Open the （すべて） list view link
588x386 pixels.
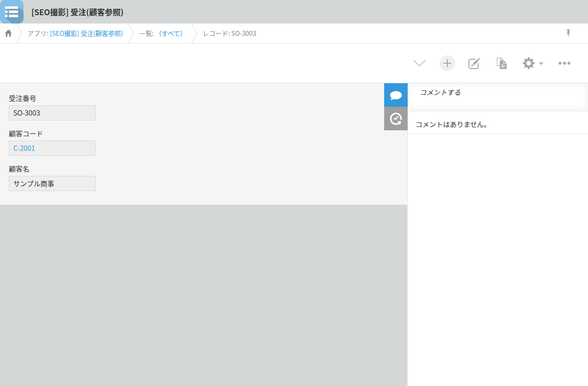tap(171, 33)
